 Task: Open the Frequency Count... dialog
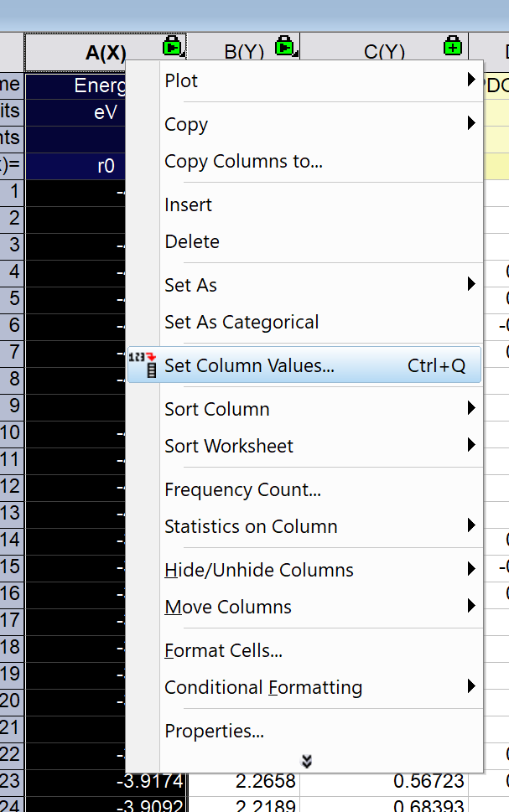point(242,489)
